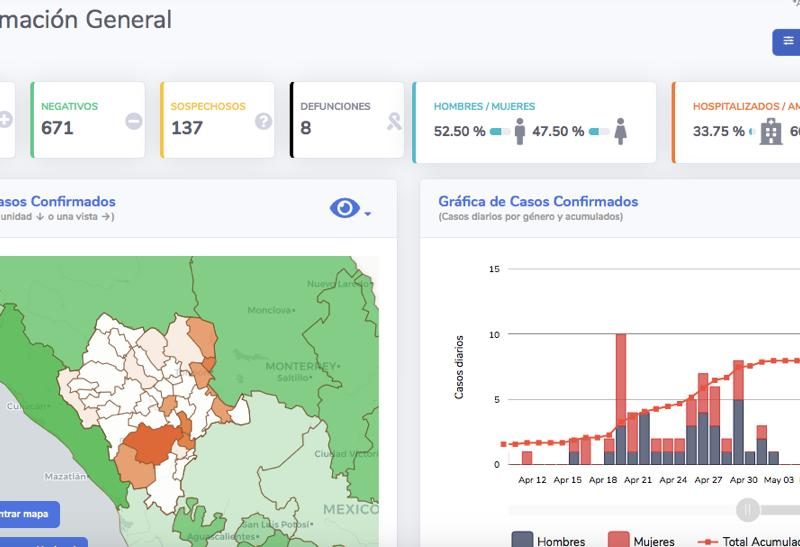Click the Gráfica de Casos Confirmados title

[537, 201]
